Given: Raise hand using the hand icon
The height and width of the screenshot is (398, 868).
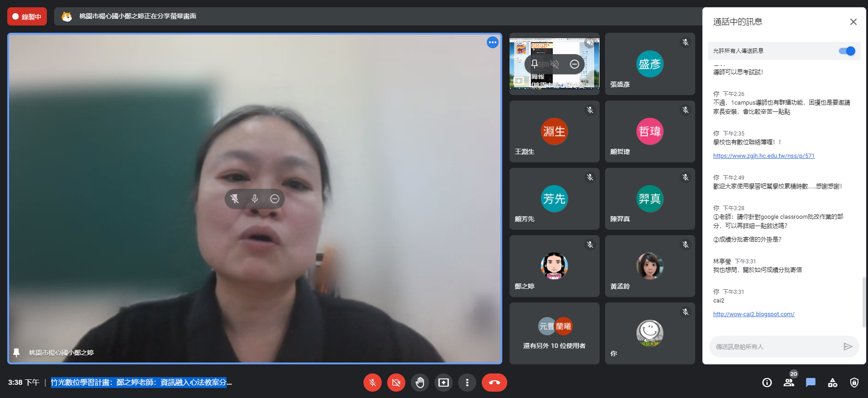Looking at the screenshot, I should click(x=419, y=383).
